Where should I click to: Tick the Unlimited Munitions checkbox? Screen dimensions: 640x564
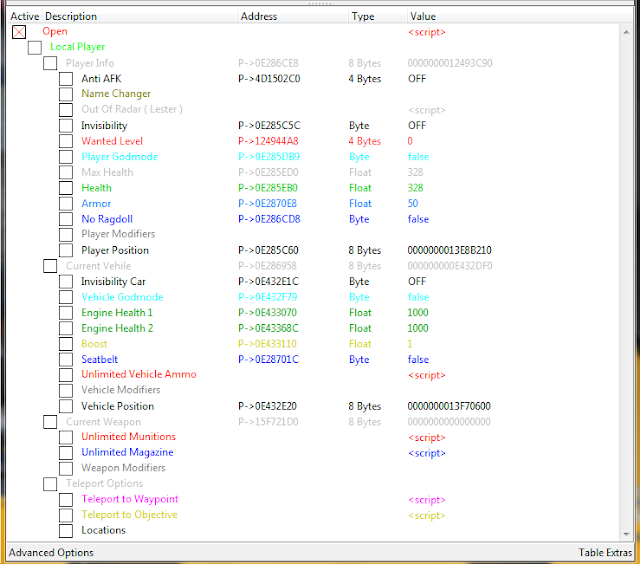(66, 437)
